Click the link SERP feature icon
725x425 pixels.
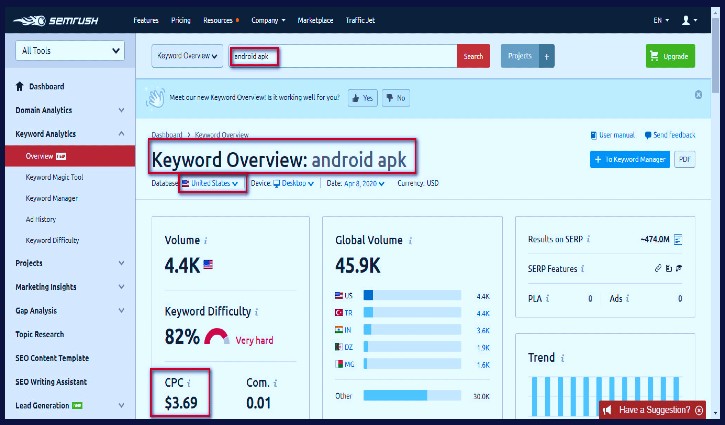(x=658, y=268)
